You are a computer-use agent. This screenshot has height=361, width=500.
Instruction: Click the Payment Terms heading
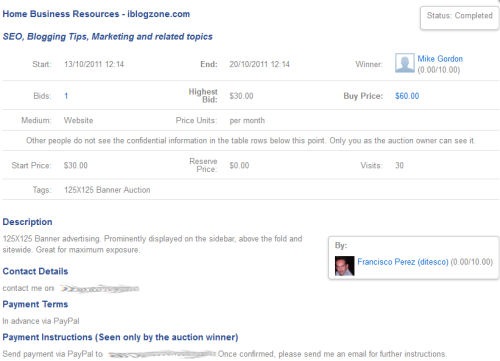coord(35,304)
